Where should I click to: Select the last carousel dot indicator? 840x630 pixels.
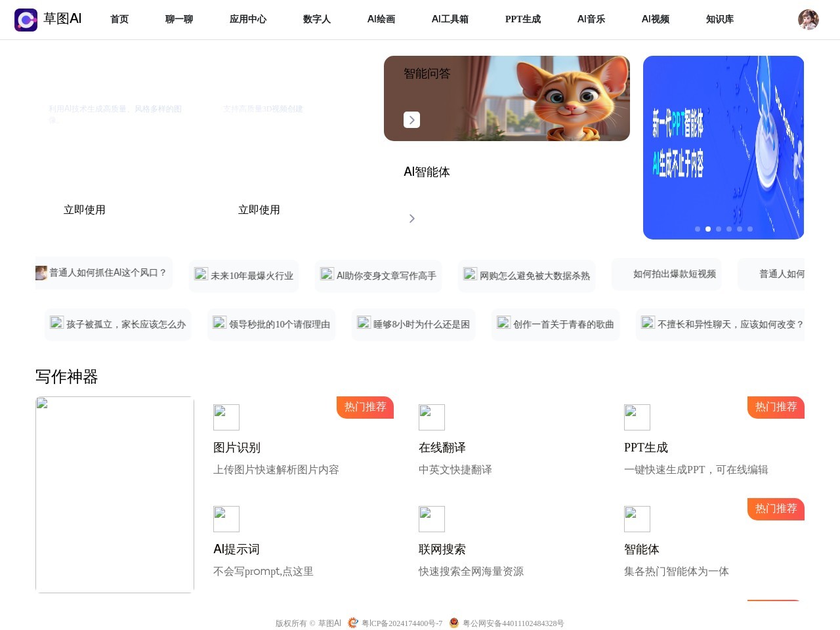(750, 229)
